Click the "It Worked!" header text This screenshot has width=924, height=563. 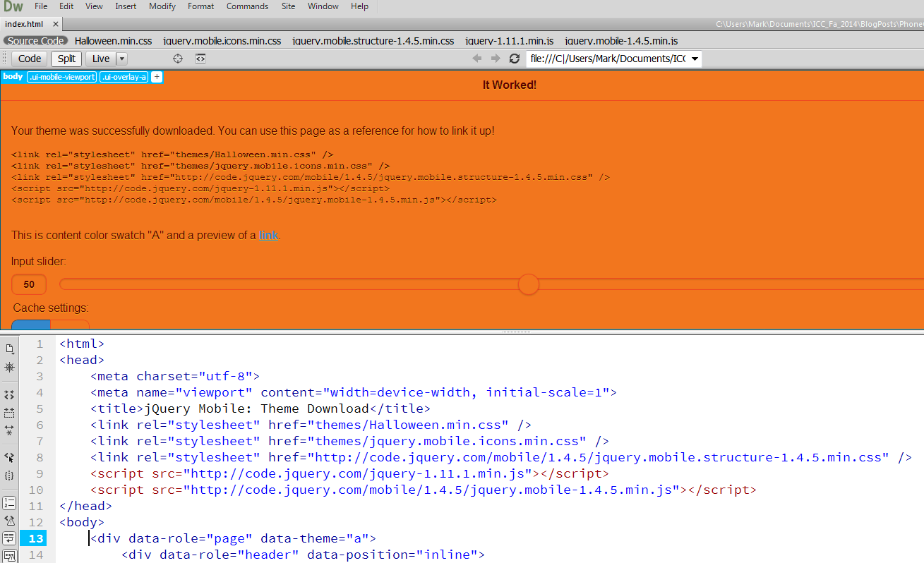click(510, 85)
